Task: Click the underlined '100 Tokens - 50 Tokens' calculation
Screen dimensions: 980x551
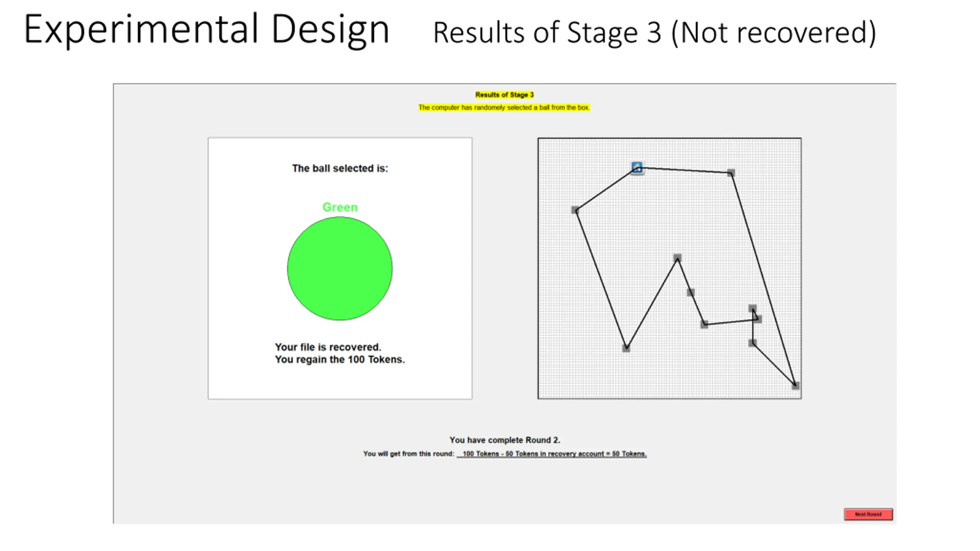Action: click(552, 454)
